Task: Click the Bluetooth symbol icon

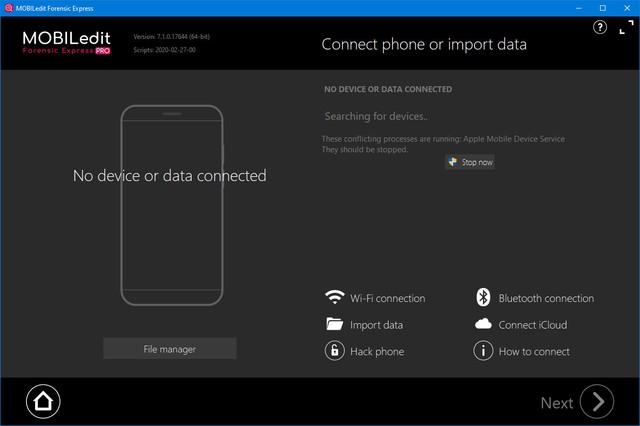Action: coord(482,298)
